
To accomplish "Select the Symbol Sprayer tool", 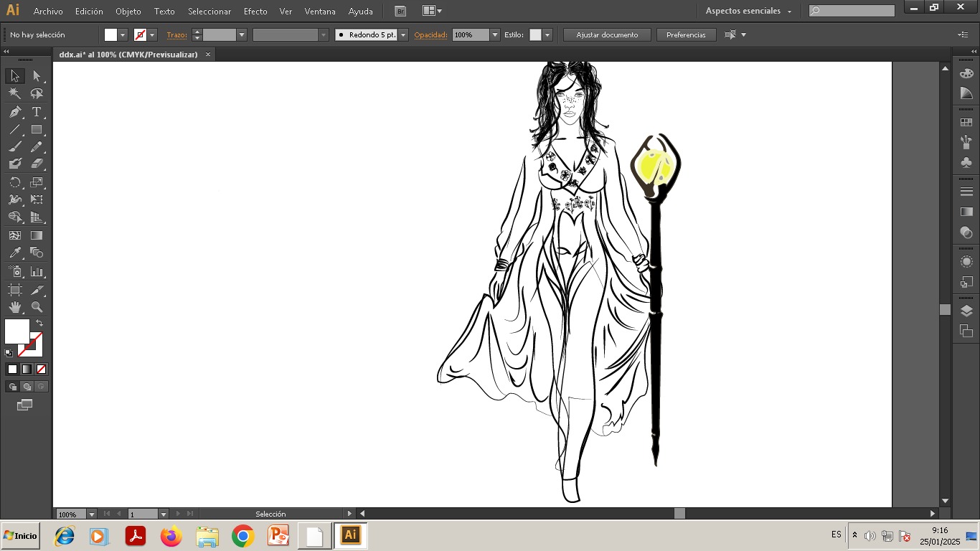I will tap(15, 272).
